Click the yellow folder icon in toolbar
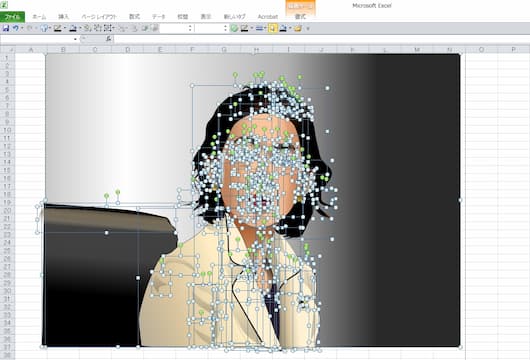This screenshot has width=530, height=360. pos(298,28)
